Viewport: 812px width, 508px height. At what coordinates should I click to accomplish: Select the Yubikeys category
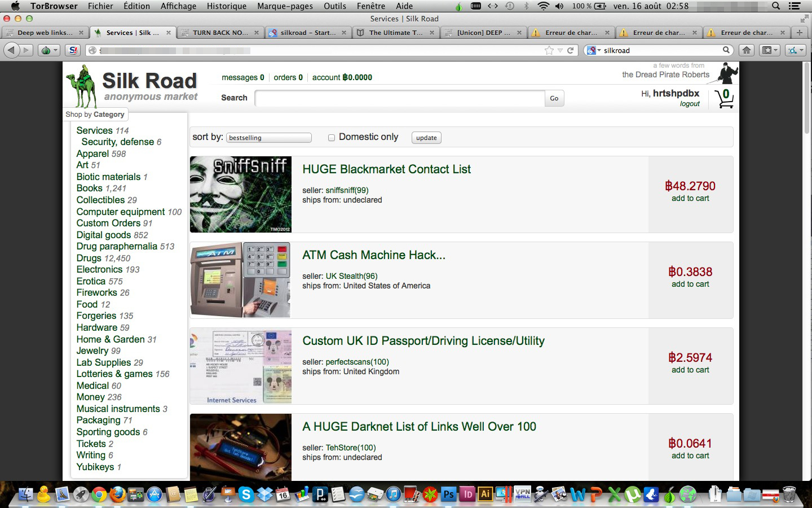[x=95, y=467]
